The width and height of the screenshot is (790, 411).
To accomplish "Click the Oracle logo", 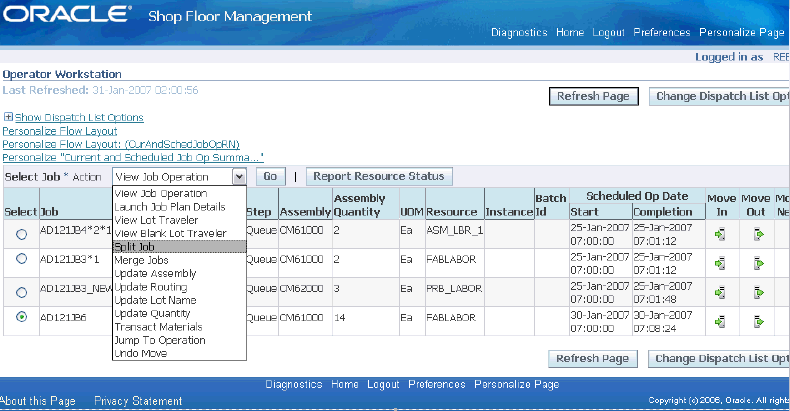I will coord(67,14).
